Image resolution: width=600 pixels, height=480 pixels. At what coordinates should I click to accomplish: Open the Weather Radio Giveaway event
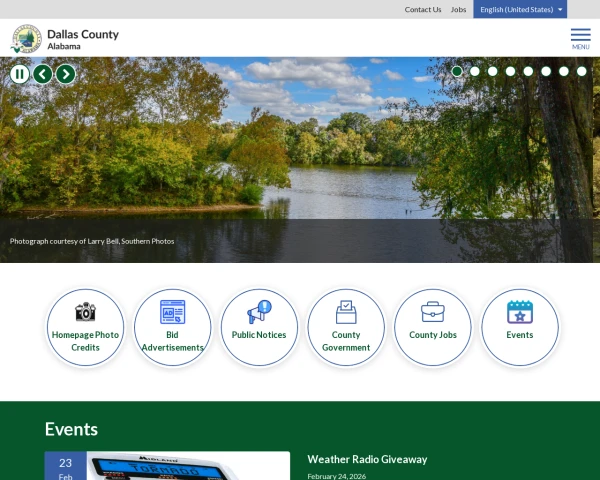click(367, 459)
